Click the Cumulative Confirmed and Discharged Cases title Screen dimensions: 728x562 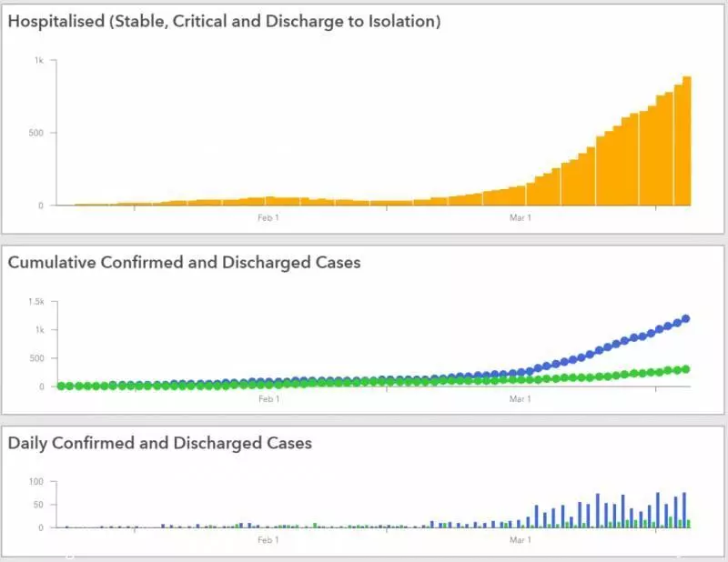tap(185, 262)
